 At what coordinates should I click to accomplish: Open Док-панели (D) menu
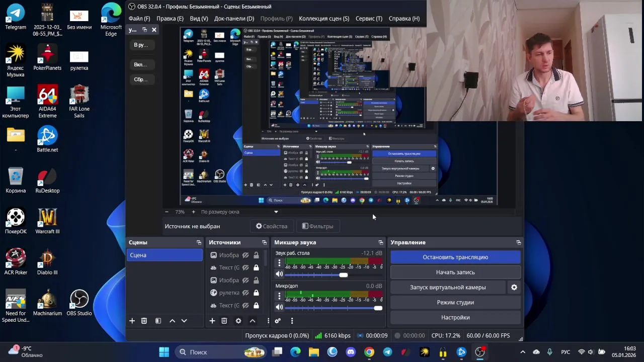click(234, 19)
